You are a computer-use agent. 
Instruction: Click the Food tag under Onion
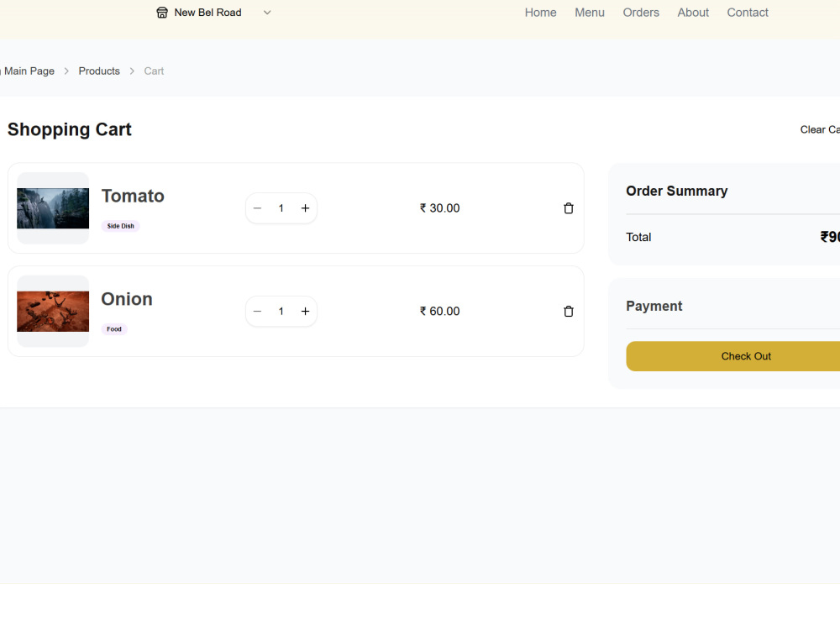(114, 329)
